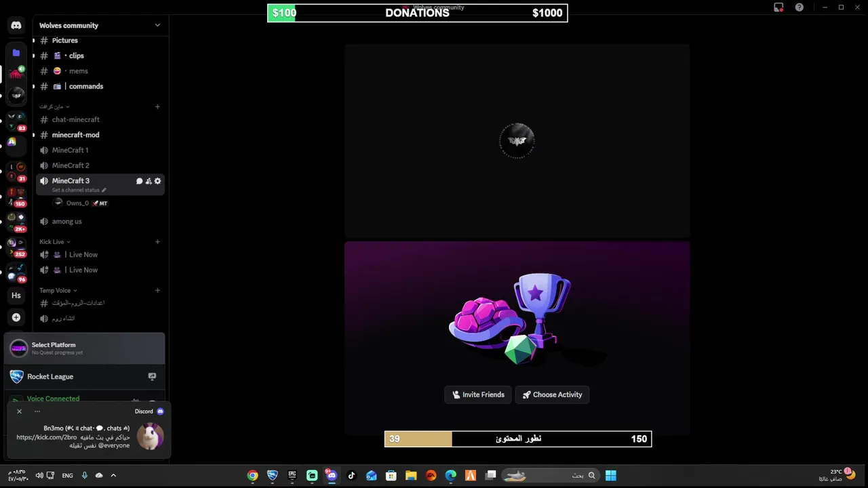
Task: Click the Voice Connected status
Action: coord(53,399)
